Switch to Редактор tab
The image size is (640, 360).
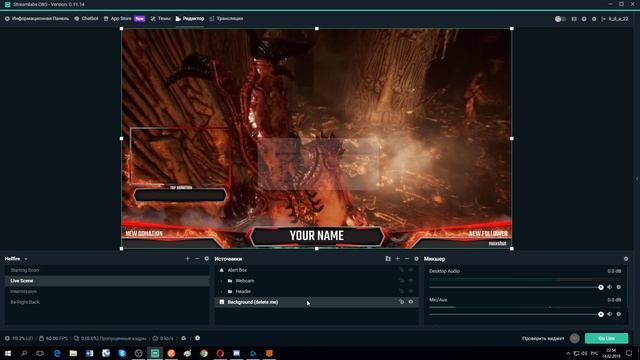tap(190, 19)
